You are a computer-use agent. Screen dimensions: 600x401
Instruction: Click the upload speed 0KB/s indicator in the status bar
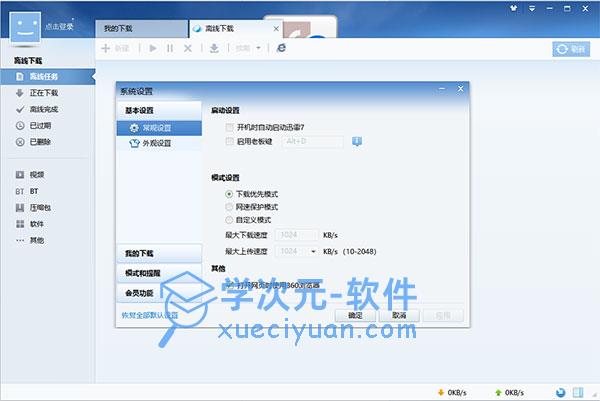509,393
